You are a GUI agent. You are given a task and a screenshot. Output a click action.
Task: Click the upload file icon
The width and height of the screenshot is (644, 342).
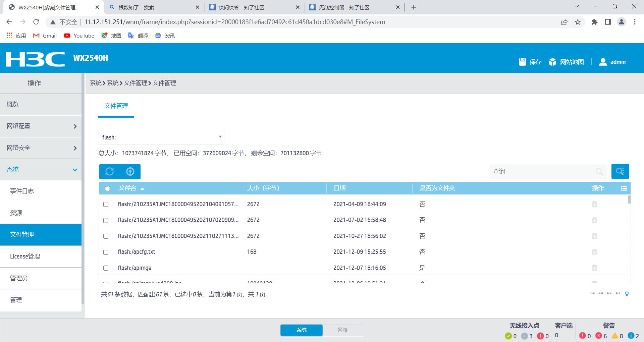[x=130, y=172]
